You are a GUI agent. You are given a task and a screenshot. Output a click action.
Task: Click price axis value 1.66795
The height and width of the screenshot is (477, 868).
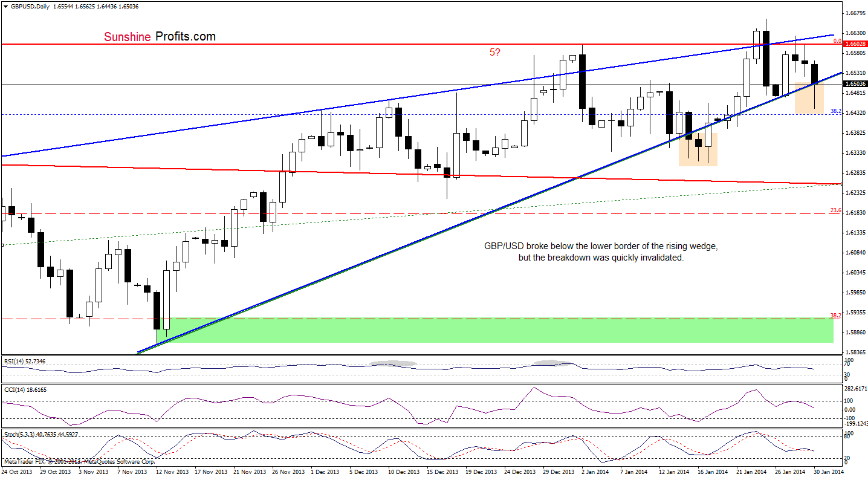pos(855,13)
